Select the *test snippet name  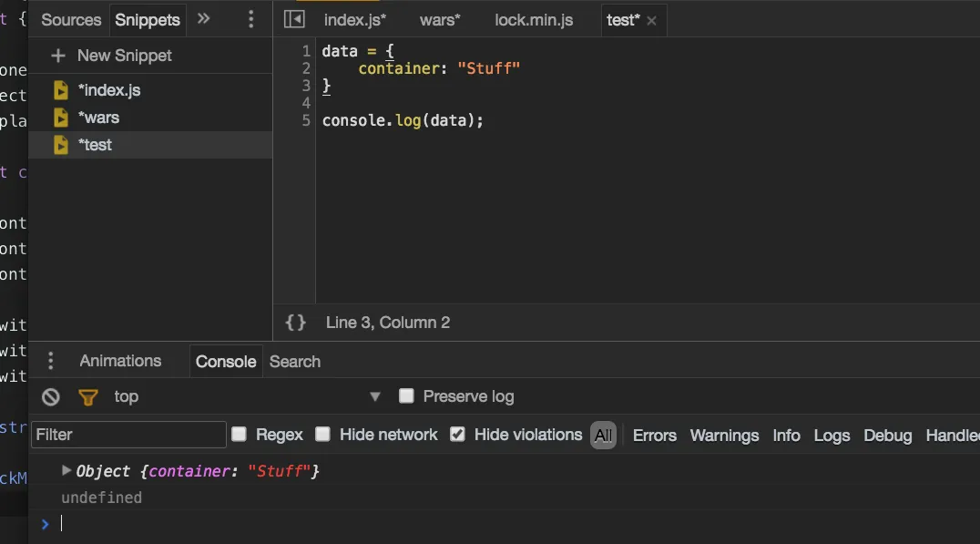coord(95,145)
